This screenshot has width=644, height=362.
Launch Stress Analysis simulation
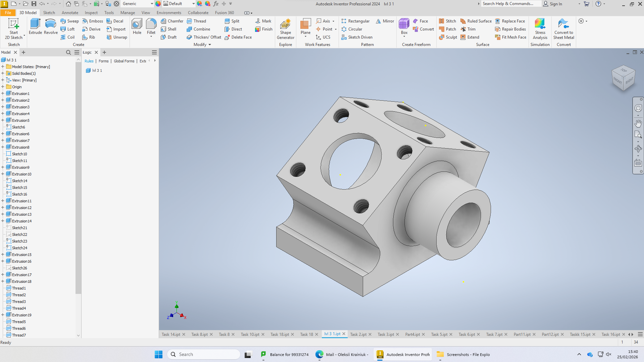[x=540, y=29]
